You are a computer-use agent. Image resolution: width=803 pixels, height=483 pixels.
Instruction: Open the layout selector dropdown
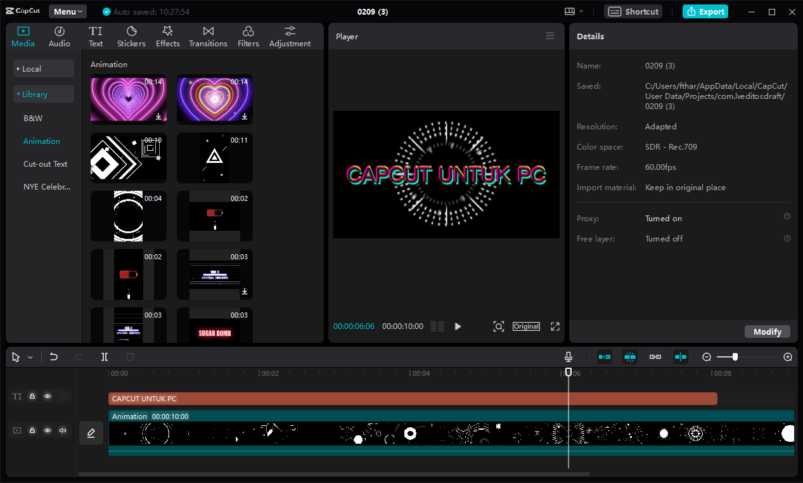point(574,11)
